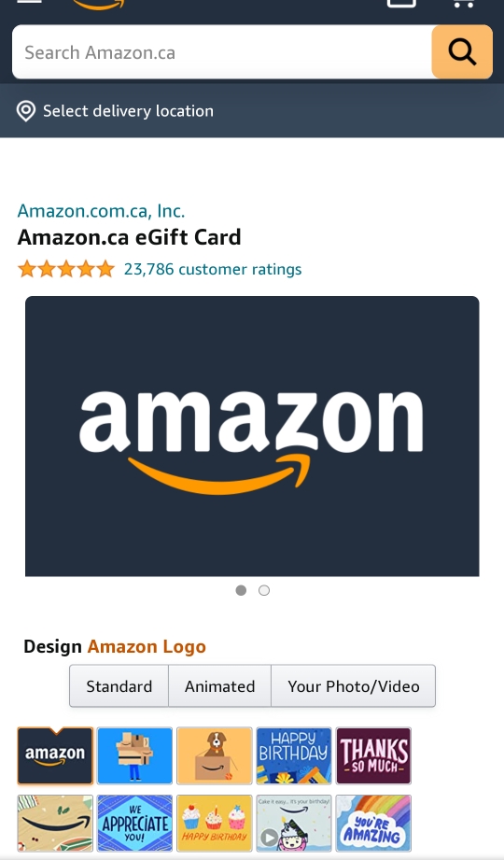Choose the Your Photo/Video design tab
Viewport: 504px width, 860px height.
click(x=353, y=686)
